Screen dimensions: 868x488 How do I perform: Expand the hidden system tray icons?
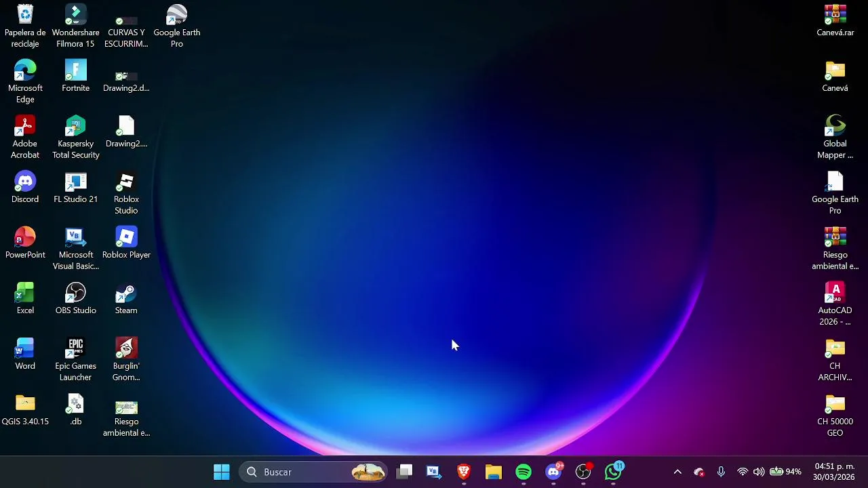pos(677,472)
